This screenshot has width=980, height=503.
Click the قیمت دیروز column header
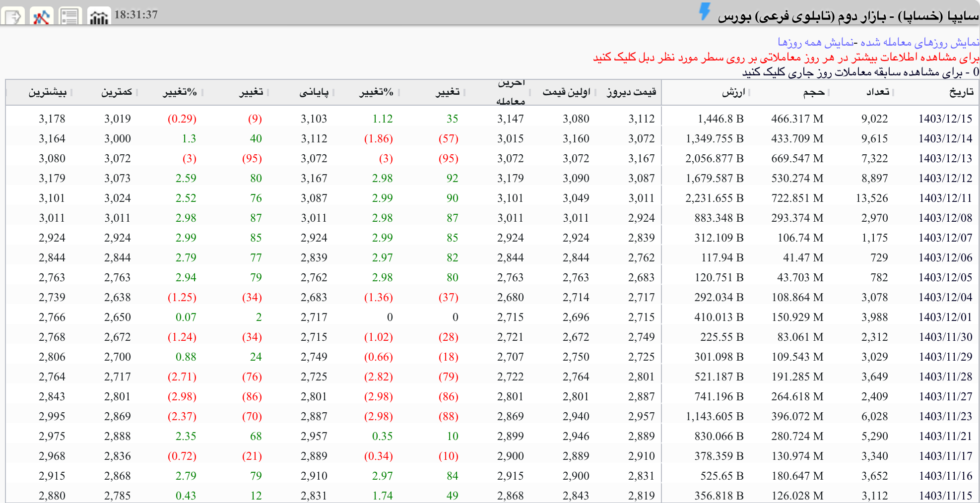[x=631, y=92]
